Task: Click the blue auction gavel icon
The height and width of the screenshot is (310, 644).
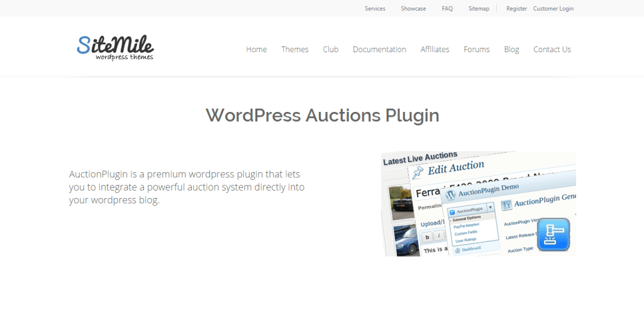Action: coord(553,235)
